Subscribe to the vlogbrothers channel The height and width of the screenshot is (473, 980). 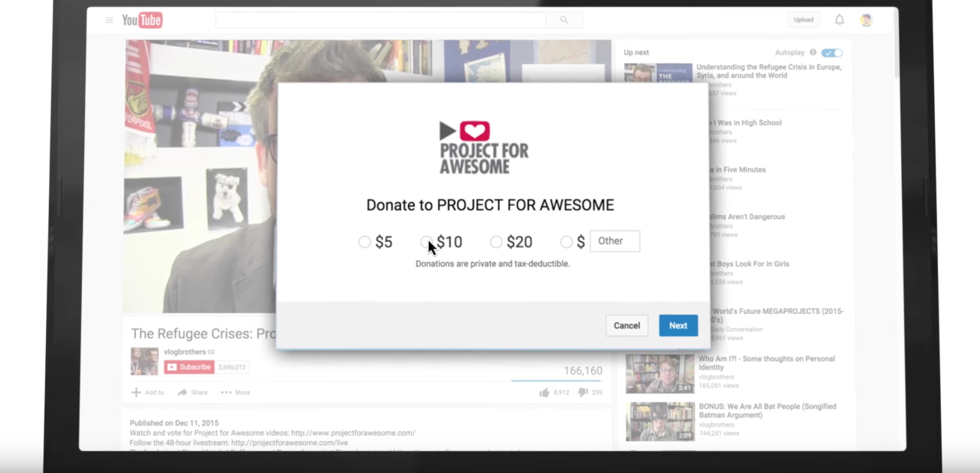189,367
